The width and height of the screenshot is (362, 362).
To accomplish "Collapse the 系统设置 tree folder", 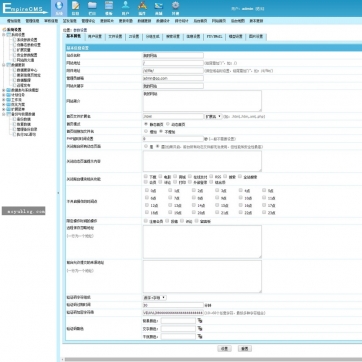I will (4, 35).
